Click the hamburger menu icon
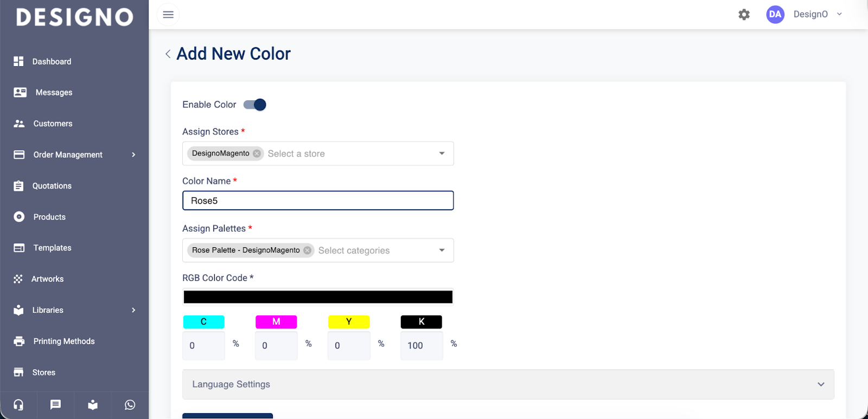The height and width of the screenshot is (419, 868). tap(168, 15)
